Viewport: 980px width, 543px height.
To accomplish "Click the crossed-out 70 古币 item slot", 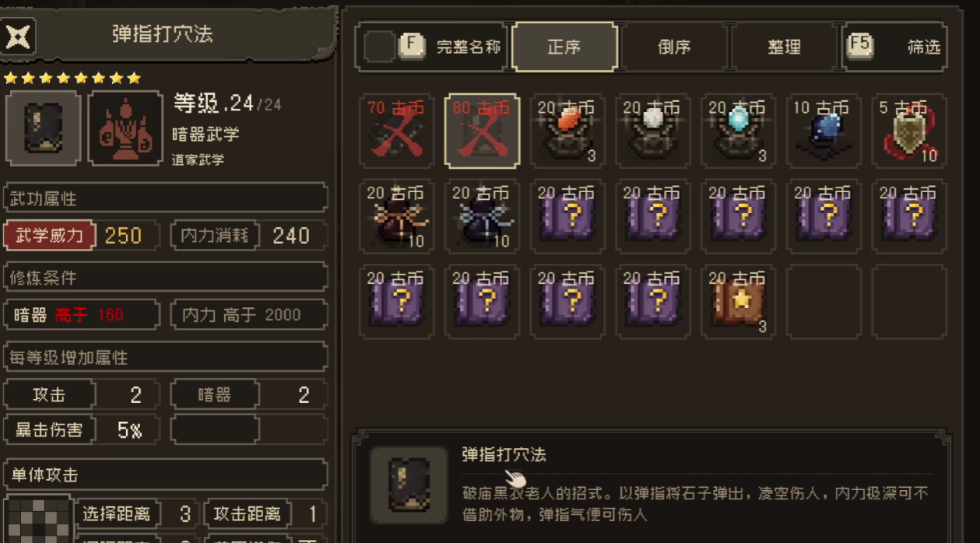I will (396, 131).
